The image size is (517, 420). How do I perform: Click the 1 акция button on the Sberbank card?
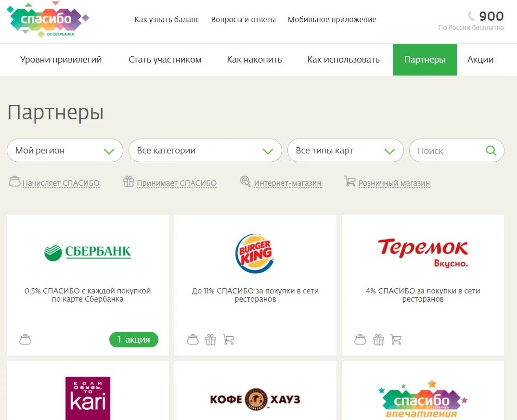134,340
